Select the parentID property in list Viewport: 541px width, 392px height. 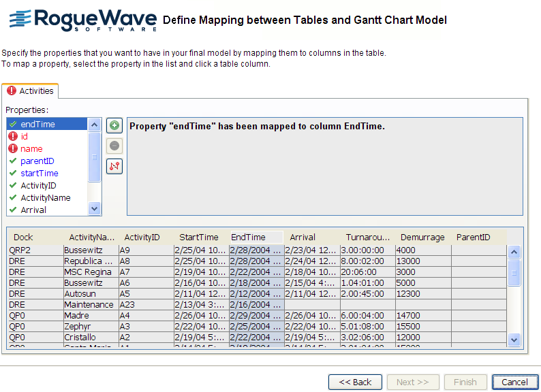(x=37, y=161)
